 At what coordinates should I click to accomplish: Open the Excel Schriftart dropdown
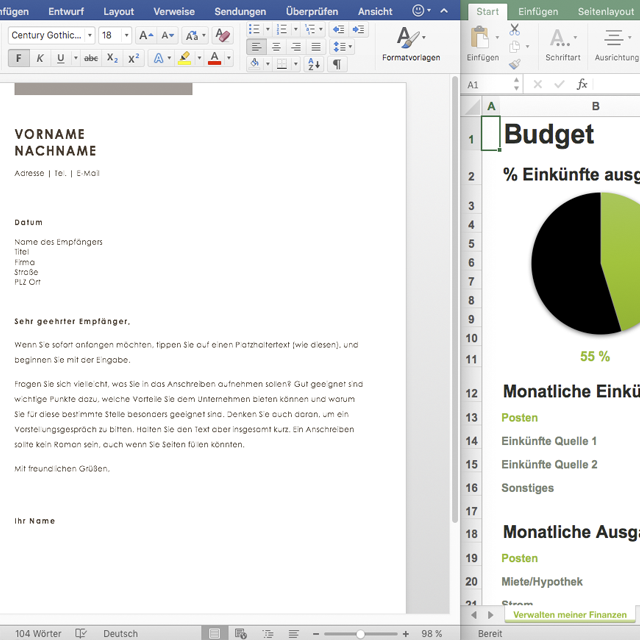click(562, 43)
